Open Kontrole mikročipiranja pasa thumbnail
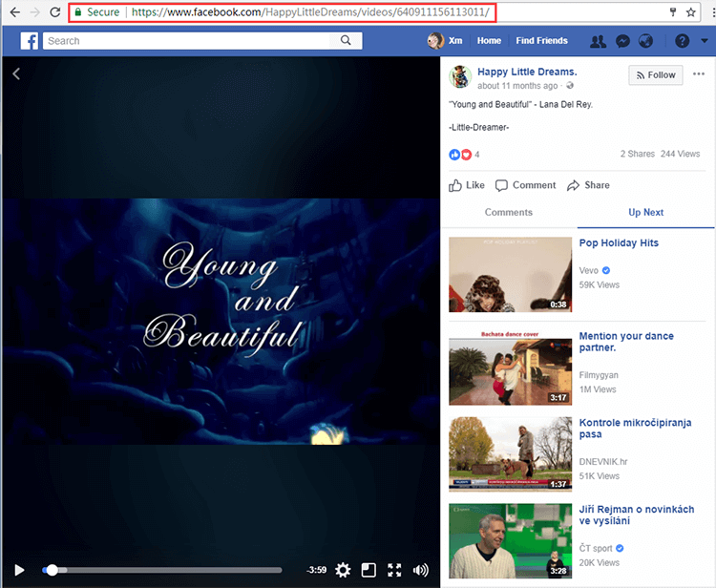 [x=510, y=454]
